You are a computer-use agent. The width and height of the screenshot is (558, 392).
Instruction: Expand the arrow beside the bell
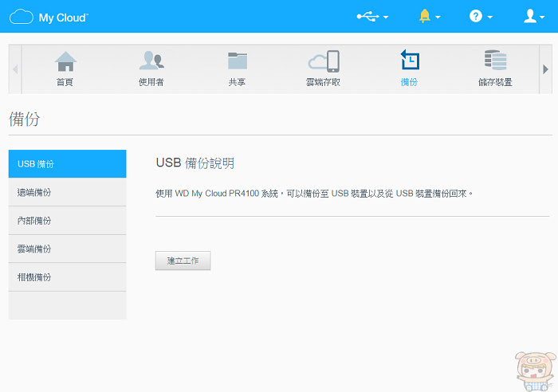point(438,17)
